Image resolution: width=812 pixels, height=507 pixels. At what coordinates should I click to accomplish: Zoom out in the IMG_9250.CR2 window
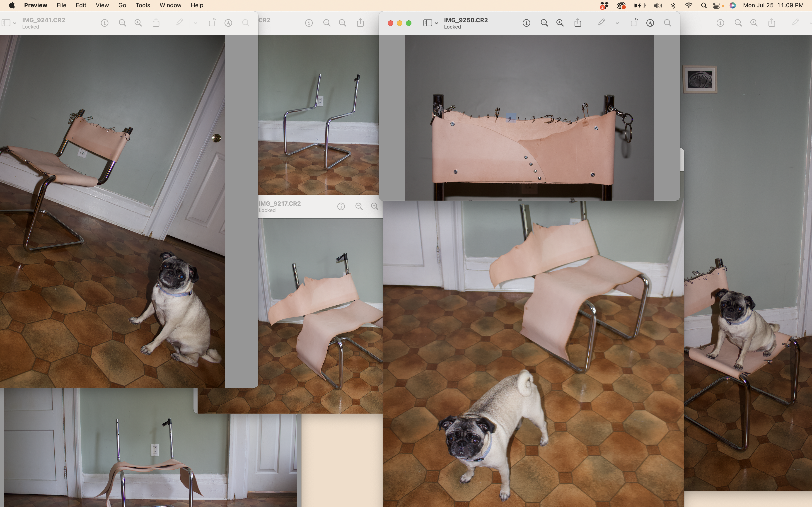pos(544,23)
